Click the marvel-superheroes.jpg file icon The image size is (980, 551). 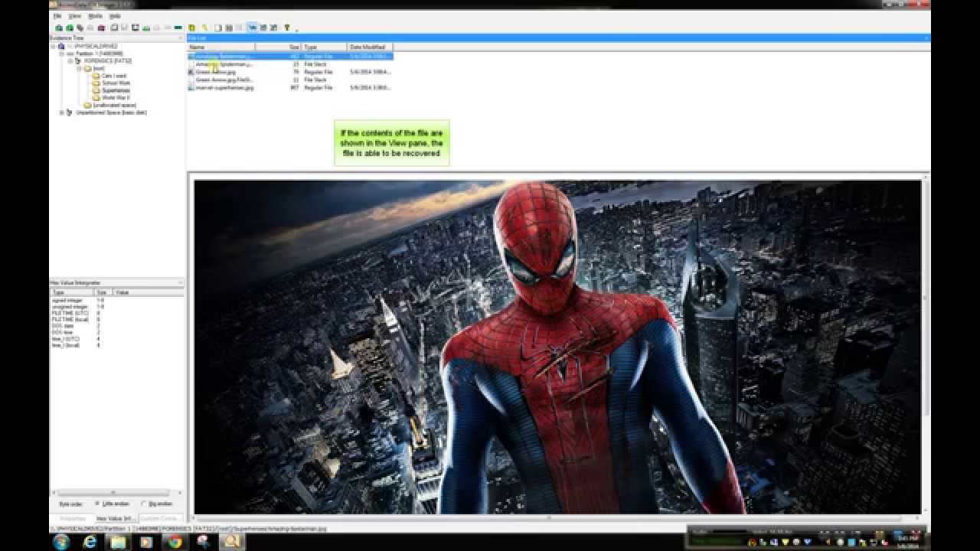click(191, 87)
